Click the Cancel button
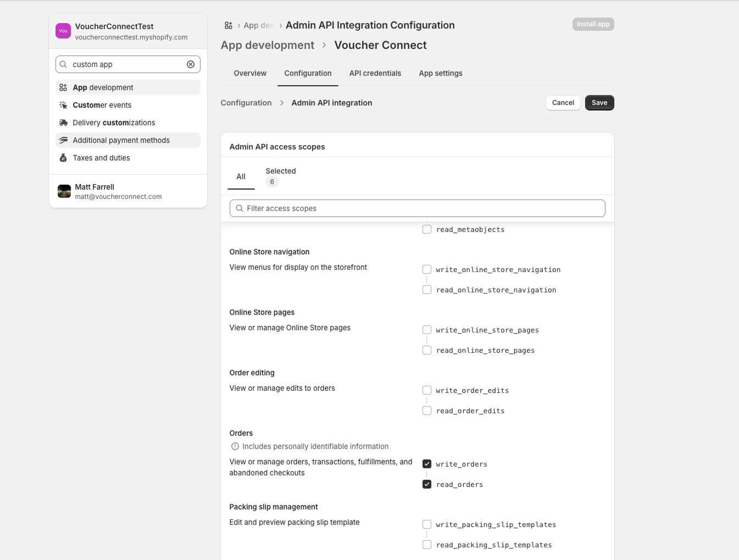739x560 pixels. click(563, 103)
